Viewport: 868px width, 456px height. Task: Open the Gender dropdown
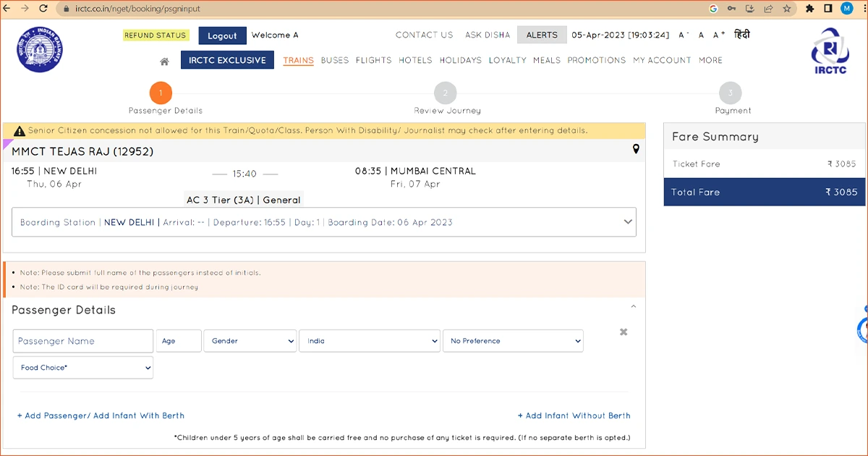(250, 341)
